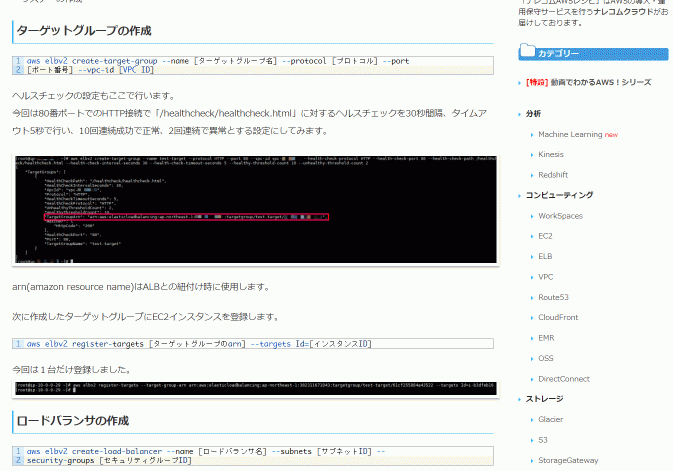
Task: Open the VPC category link
Action: (546, 277)
